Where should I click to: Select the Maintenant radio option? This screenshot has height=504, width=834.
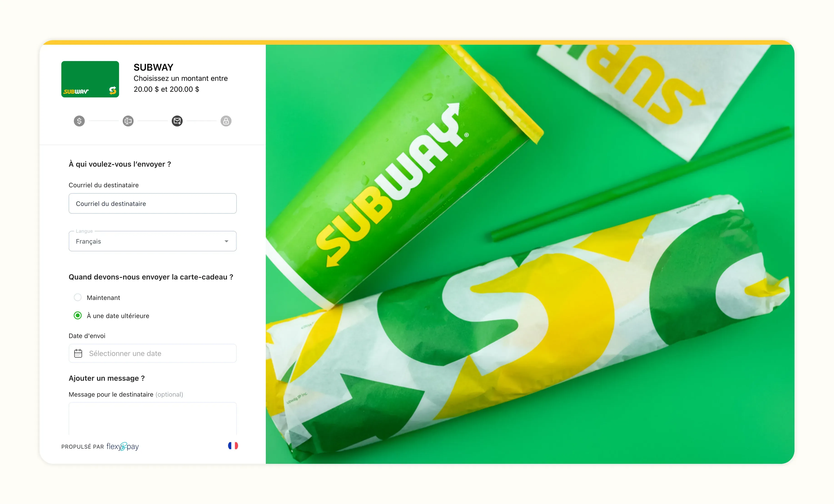tap(77, 297)
